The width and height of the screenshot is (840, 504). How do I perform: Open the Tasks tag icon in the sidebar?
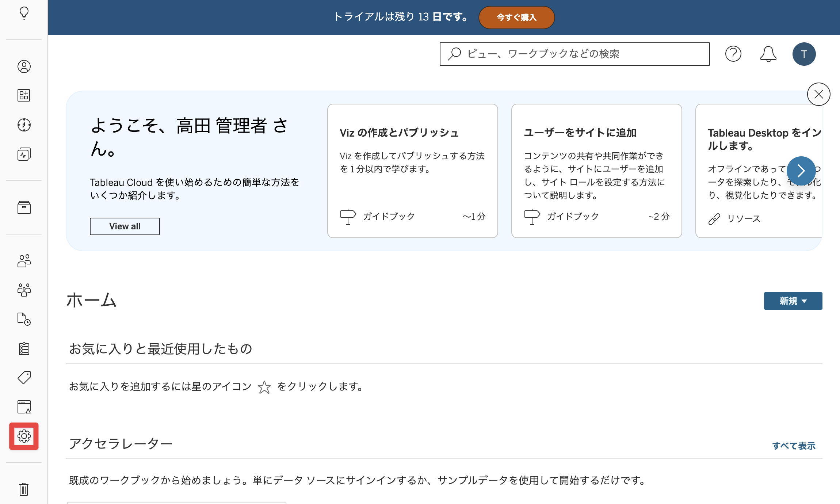(24, 378)
